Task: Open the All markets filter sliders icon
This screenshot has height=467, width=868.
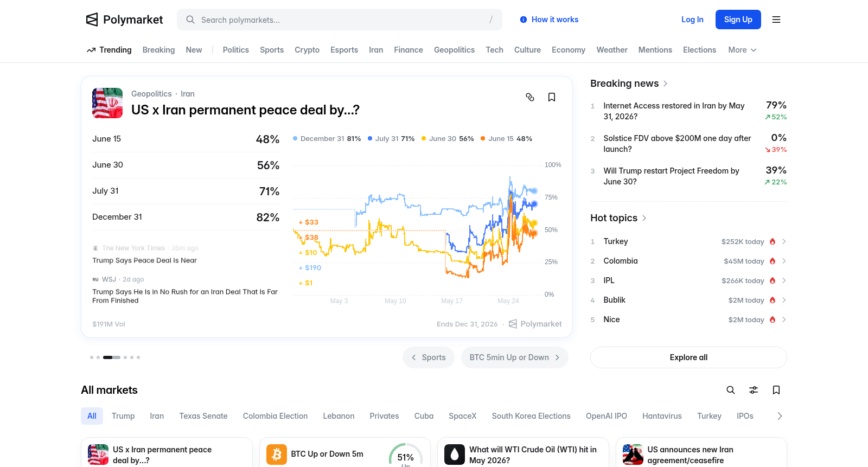Action: point(754,390)
